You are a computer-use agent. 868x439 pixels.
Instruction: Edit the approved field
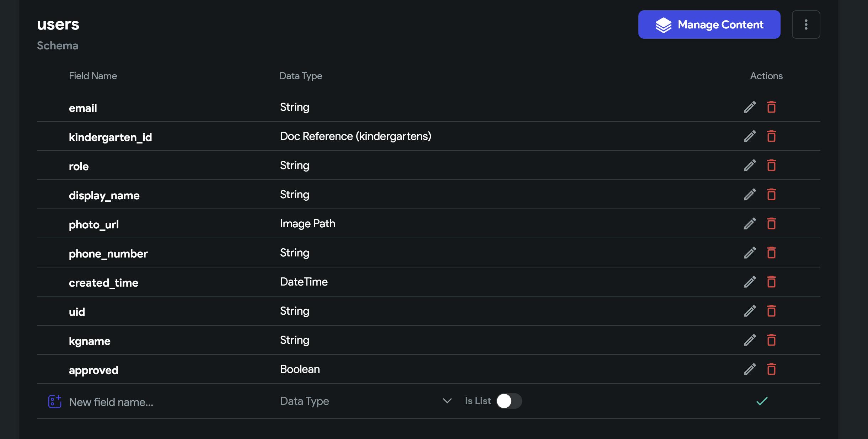click(750, 369)
